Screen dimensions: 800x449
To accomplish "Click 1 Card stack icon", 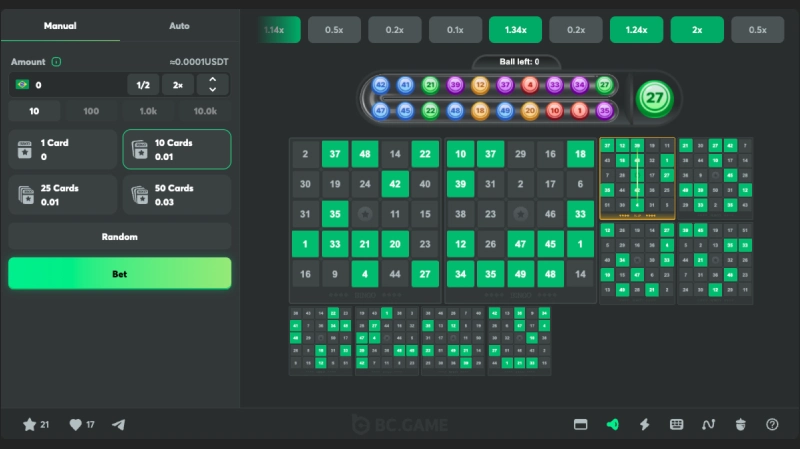I will click(x=24, y=149).
